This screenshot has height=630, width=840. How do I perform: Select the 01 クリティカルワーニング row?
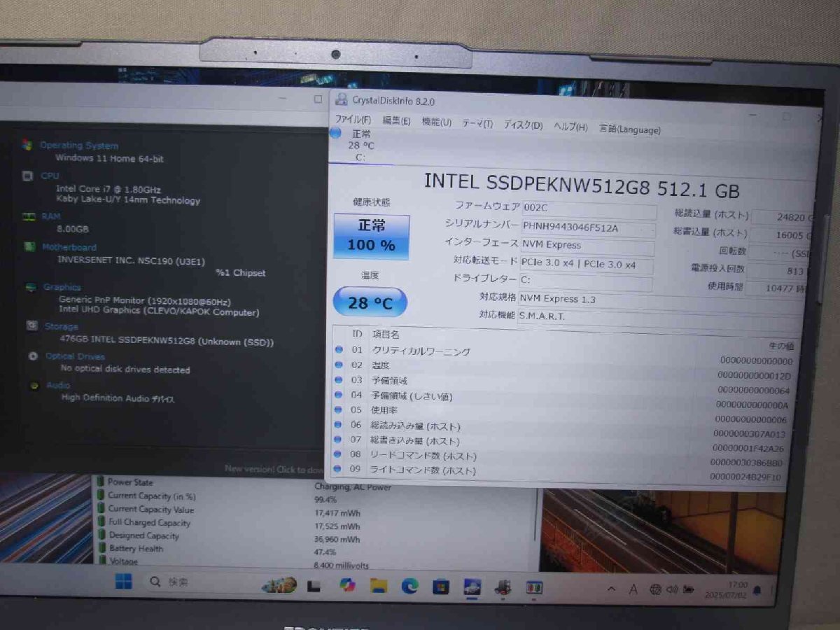click(563, 353)
